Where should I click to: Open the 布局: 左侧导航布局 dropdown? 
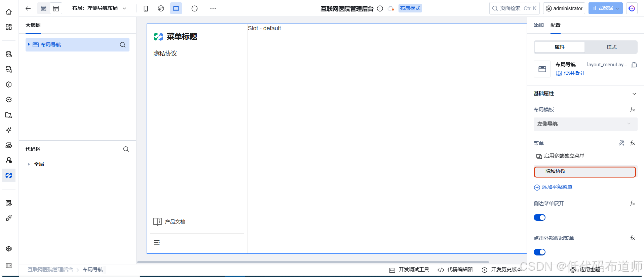click(99, 8)
